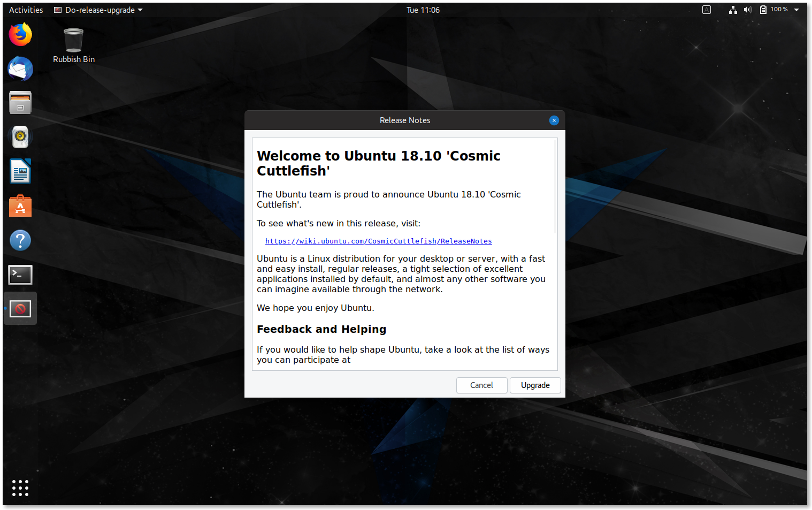Open the battery indicator icon
This screenshot has width=812, height=510.
[x=763, y=10]
